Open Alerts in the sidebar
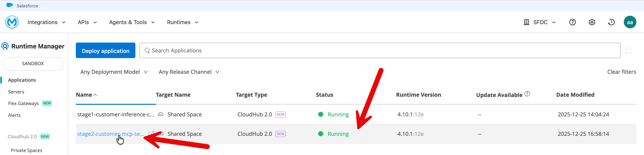The width and height of the screenshot is (644, 155). [14, 115]
